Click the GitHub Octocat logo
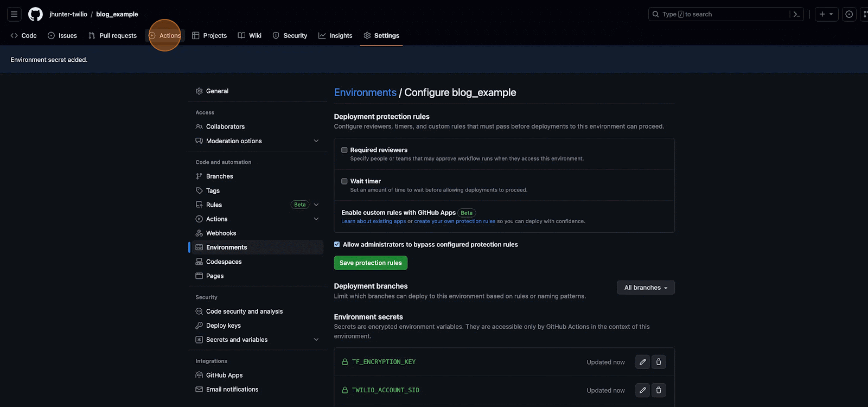 pyautogui.click(x=35, y=14)
